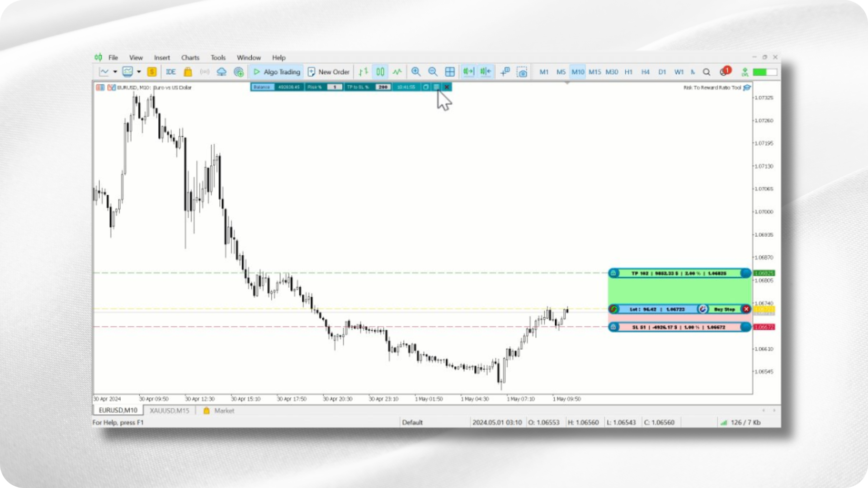Open the Charts menu
The height and width of the screenshot is (488, 868).
[190, 57]
